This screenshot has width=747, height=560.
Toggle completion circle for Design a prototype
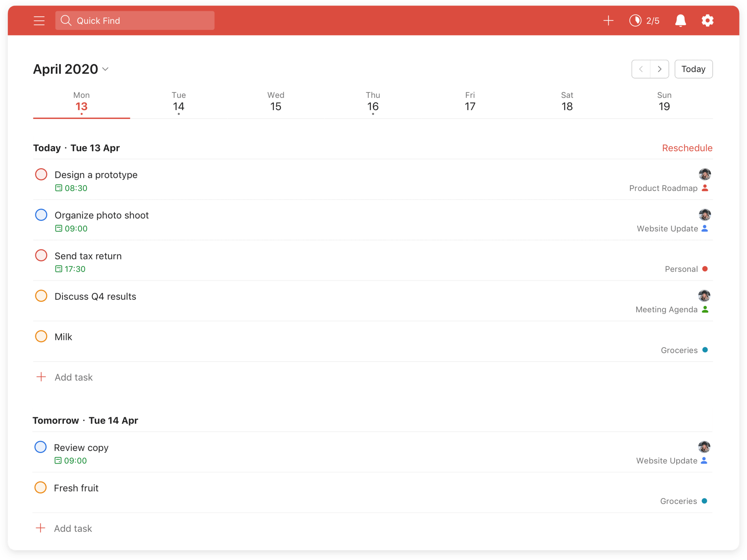point(41,175)
